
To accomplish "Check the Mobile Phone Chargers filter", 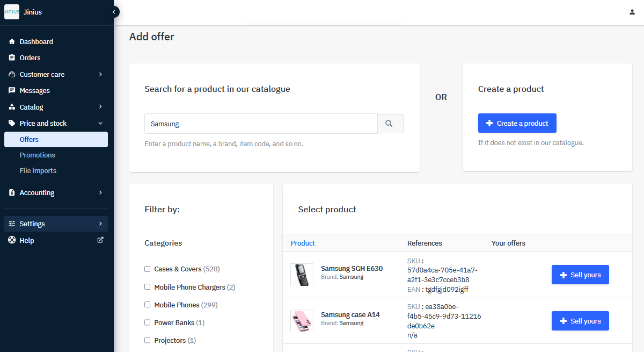I will click(147, 286).
